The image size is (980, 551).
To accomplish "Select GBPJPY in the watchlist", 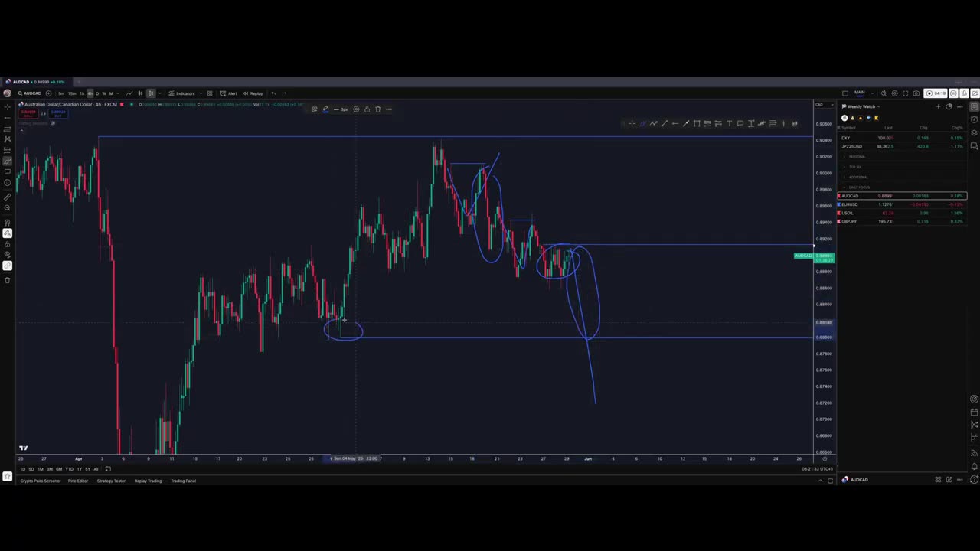I will coord(902,221).
